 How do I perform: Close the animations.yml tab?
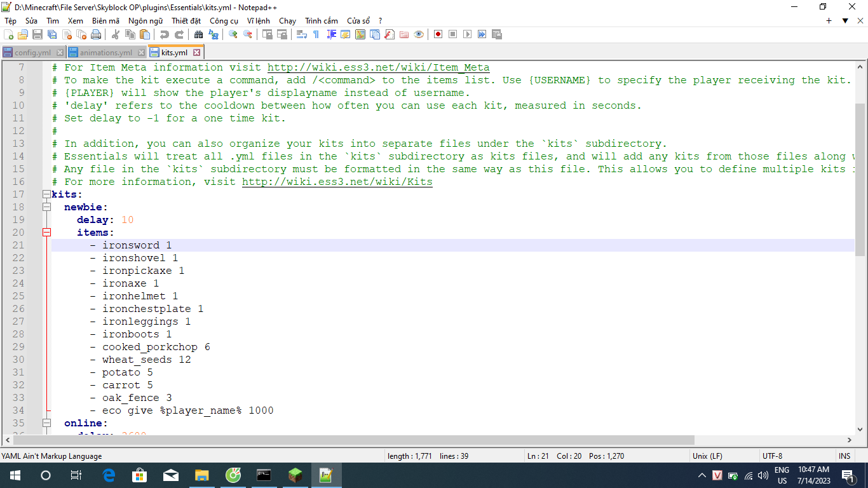click(x=142, y=53)
